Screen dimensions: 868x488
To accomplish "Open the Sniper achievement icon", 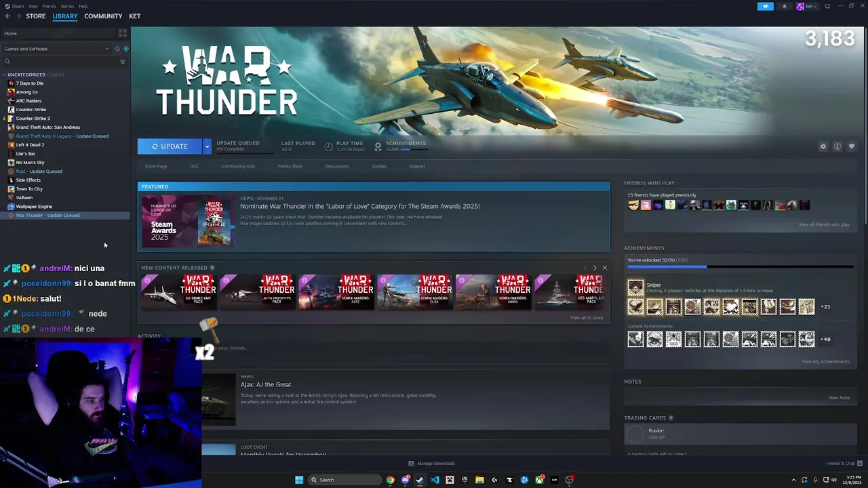I will pyautogui.click(x=635, y=287).
